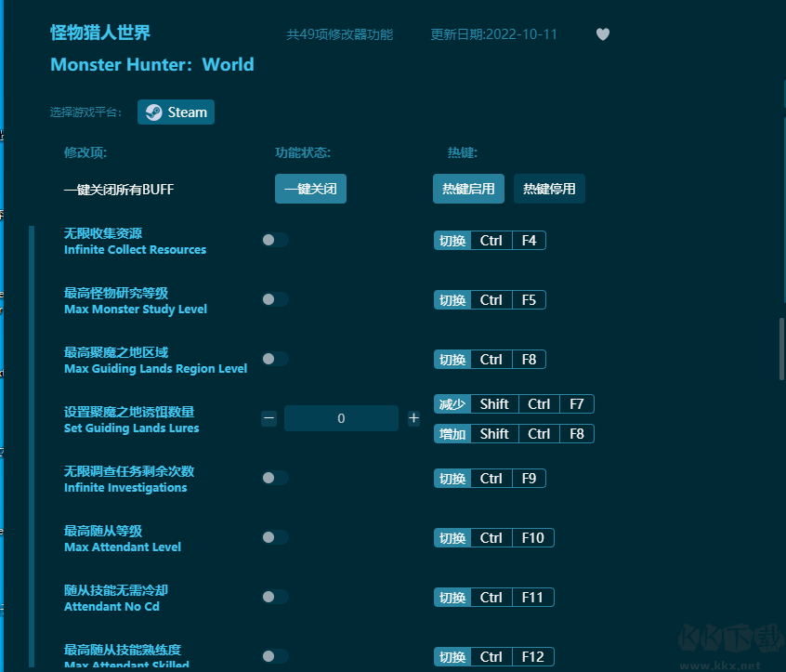Image resolution: width=786 pixels, height=672 pixels.
Task: Click the 一键关闭 button
Action: (x=310, y=189)
